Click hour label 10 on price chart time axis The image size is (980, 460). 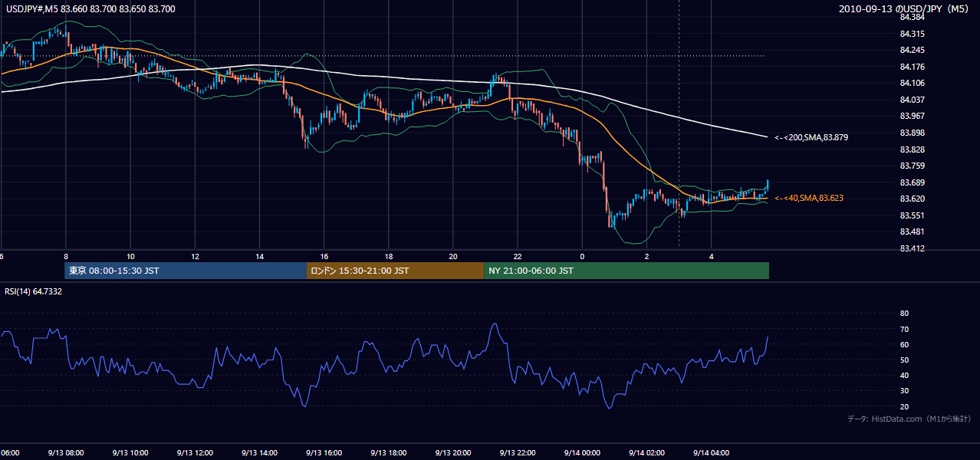pos(130,256)
